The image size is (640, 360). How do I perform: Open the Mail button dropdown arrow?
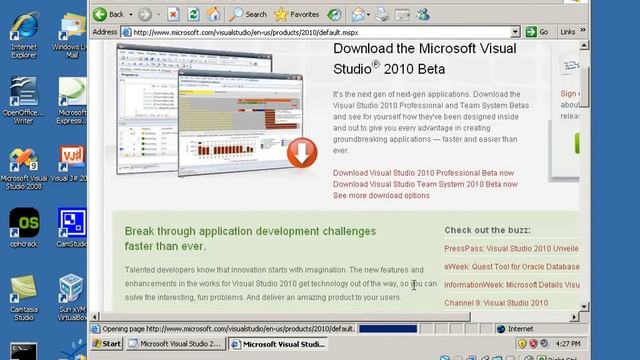click(x=369, y=15)
